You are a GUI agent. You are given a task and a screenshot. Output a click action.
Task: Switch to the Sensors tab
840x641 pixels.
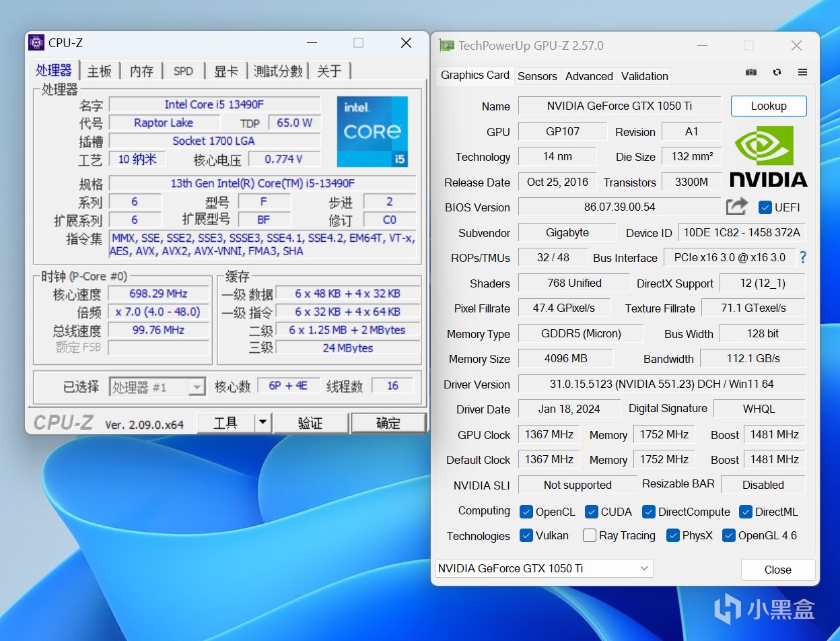point(537,76)
